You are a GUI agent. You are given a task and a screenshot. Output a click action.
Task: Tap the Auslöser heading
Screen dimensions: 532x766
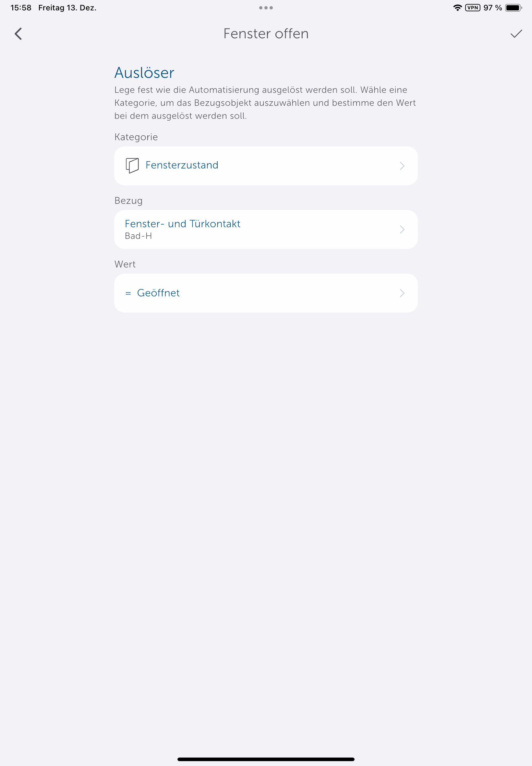coord(144,73)
